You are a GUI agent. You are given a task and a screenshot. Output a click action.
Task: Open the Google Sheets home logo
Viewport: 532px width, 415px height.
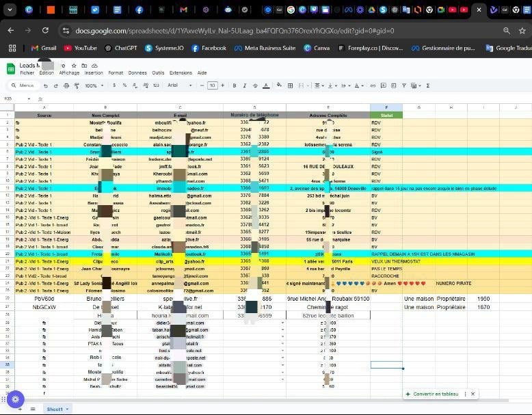(x=11, y=68)
